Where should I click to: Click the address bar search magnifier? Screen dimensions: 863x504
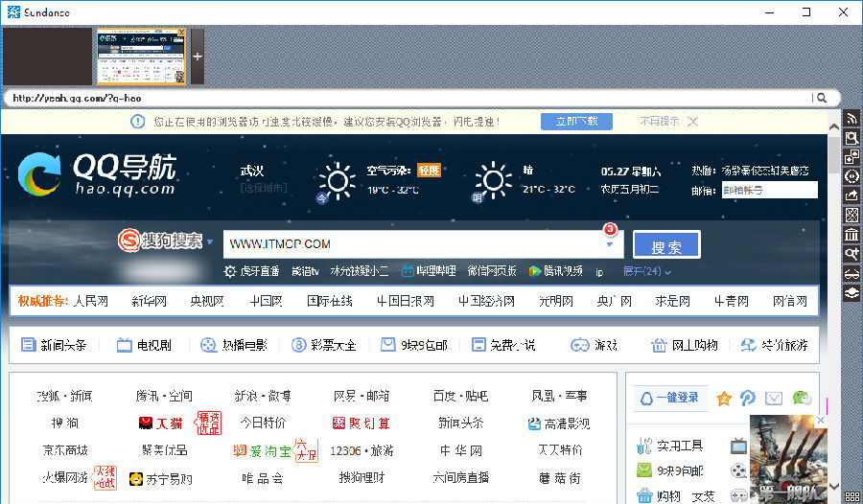(822, 98)
